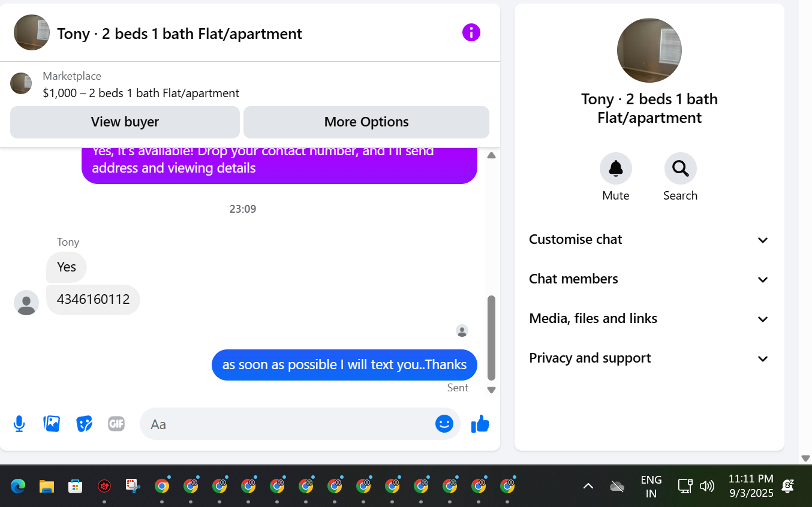Expand Media, files and links section

tap(649, 319)
